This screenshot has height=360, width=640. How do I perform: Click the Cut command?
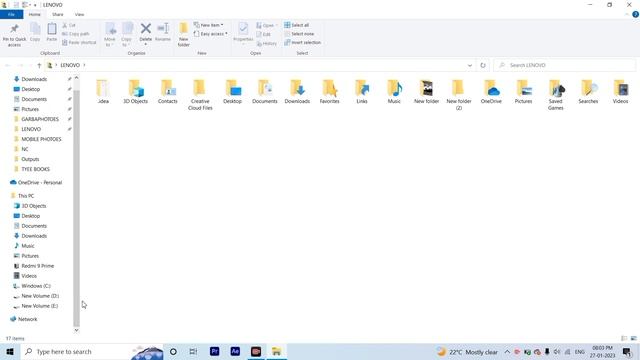(69, 25)
